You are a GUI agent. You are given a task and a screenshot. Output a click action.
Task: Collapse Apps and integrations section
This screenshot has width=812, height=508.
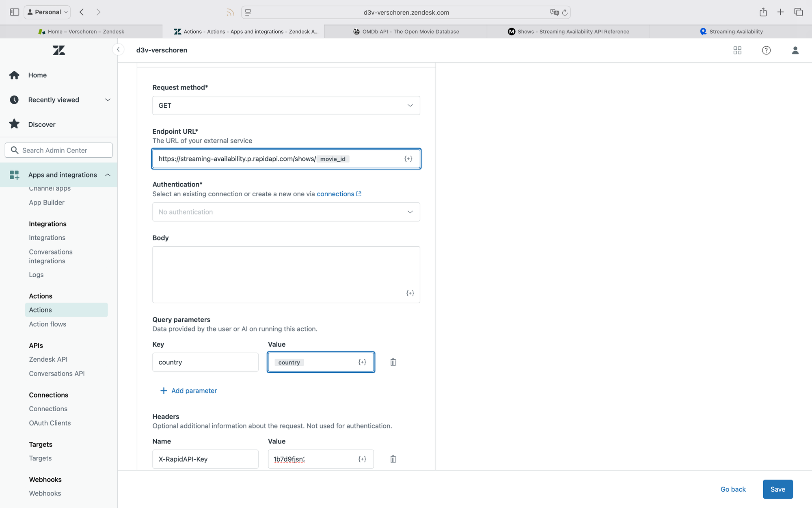click(x=108, y=175)
